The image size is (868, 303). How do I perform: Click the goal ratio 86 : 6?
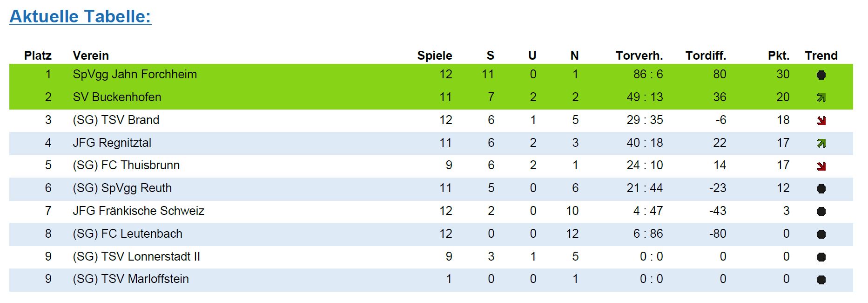point(648,75)
